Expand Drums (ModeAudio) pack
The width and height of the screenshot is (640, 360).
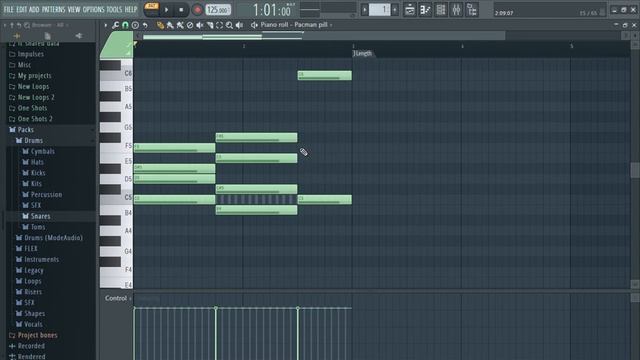[53, 238]
